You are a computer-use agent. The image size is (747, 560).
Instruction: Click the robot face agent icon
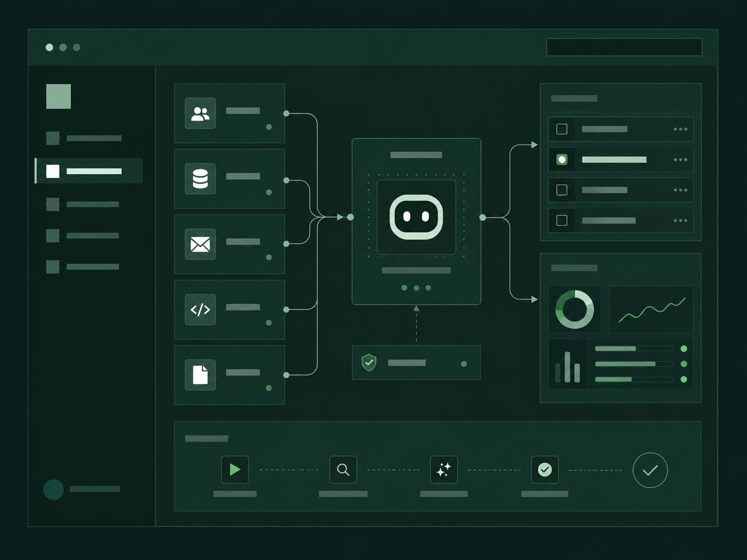click(x=416, y=217)
